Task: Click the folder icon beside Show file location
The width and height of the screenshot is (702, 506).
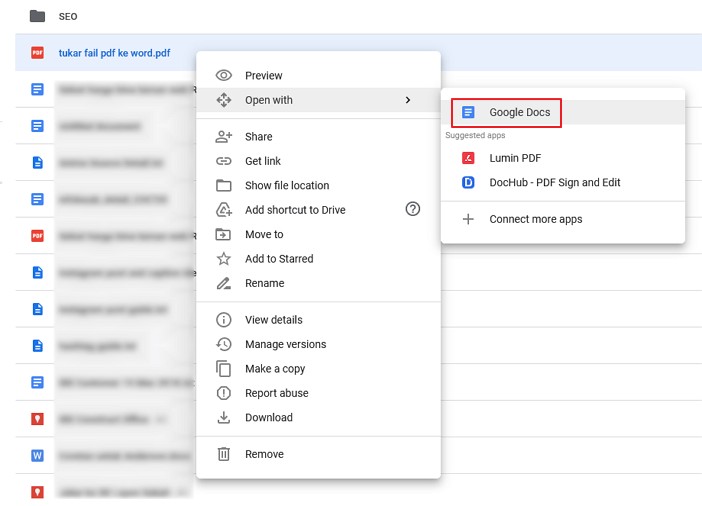Action: pyautogui.click(x=223, y=185)
